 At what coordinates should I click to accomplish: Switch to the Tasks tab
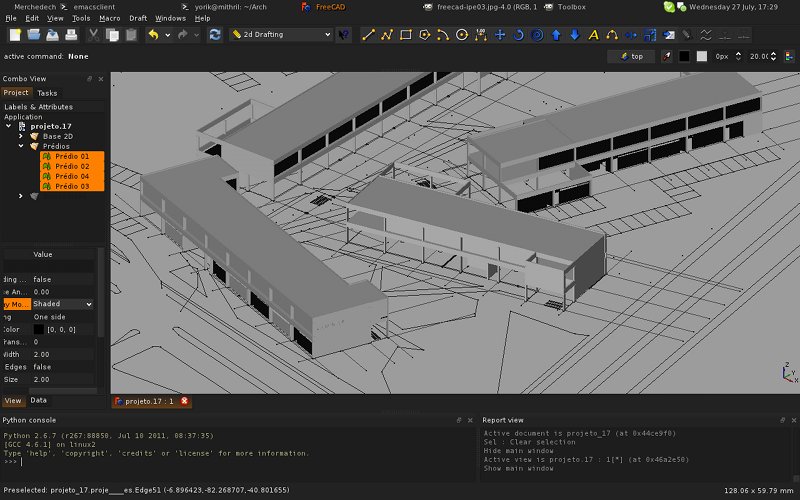pos(47,93)
